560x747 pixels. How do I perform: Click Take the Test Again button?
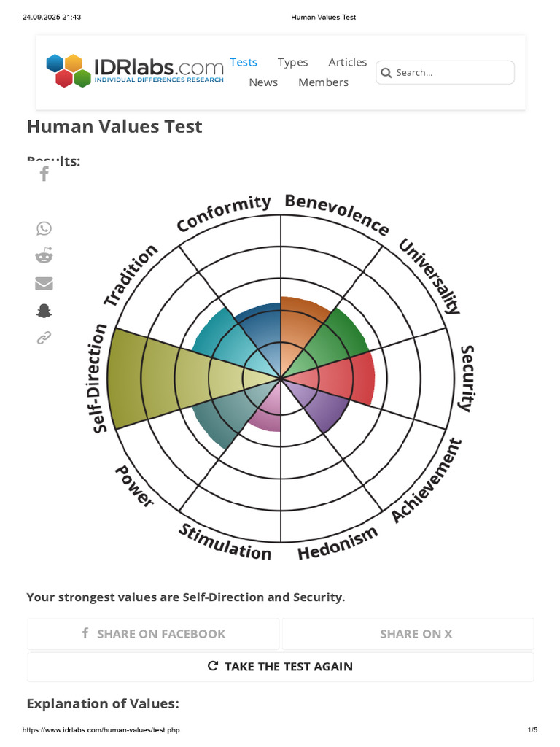pyautogui.click(x=281, y=666)
